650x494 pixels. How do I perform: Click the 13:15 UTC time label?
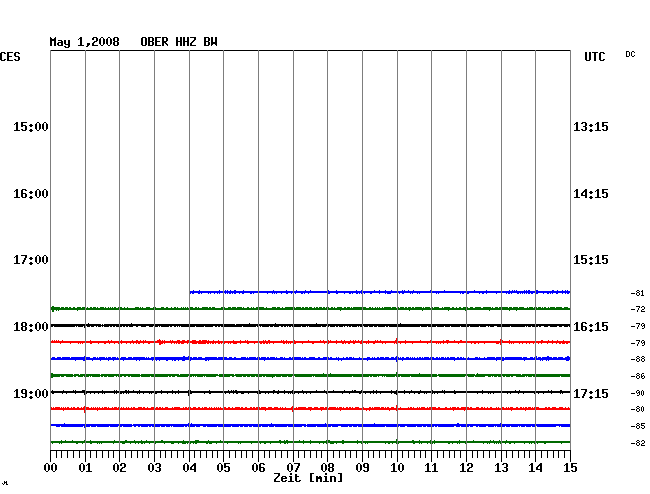pyautogui.click(x=591, y=127)
